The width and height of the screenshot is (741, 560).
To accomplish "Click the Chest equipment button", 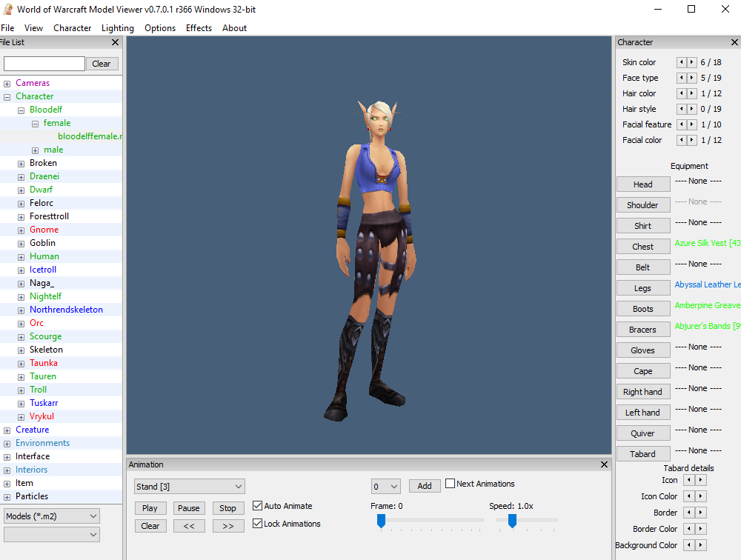I will tap(643, 247).
